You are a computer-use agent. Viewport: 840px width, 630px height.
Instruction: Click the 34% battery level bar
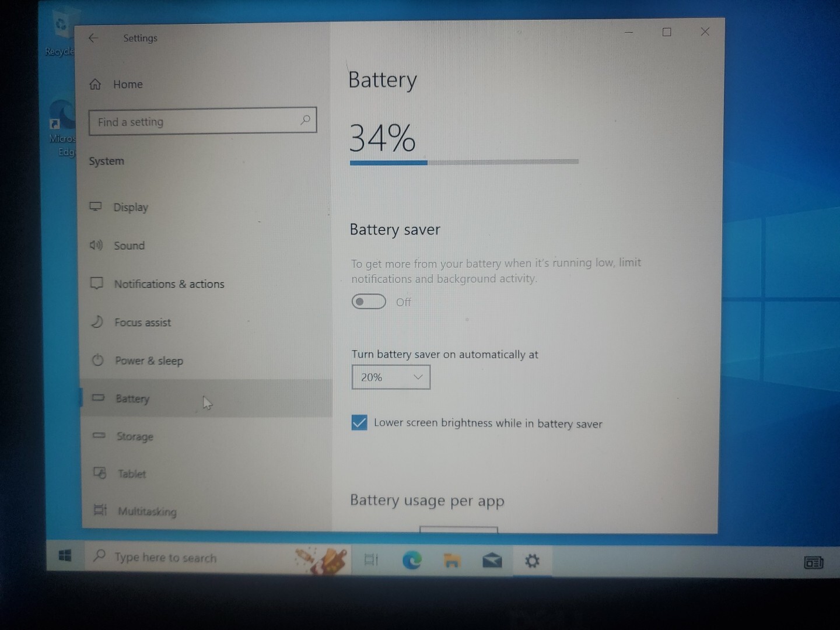(x=464, y=162)
